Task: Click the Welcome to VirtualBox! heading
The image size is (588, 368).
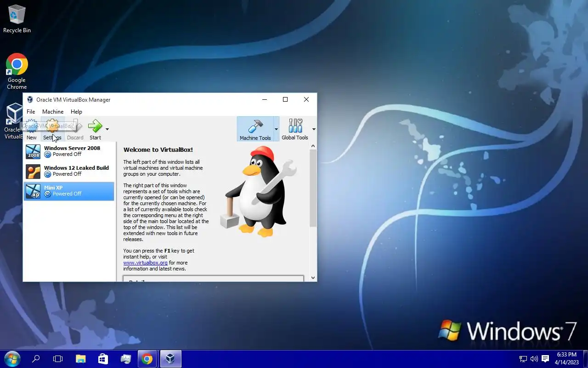Action: [x=158, y=149]
